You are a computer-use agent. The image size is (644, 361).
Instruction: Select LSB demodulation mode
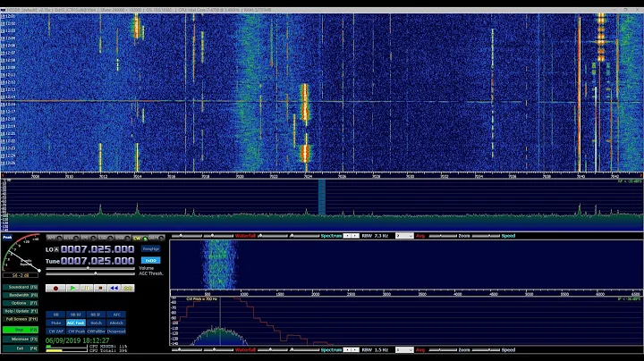click(x=106, y=238)
